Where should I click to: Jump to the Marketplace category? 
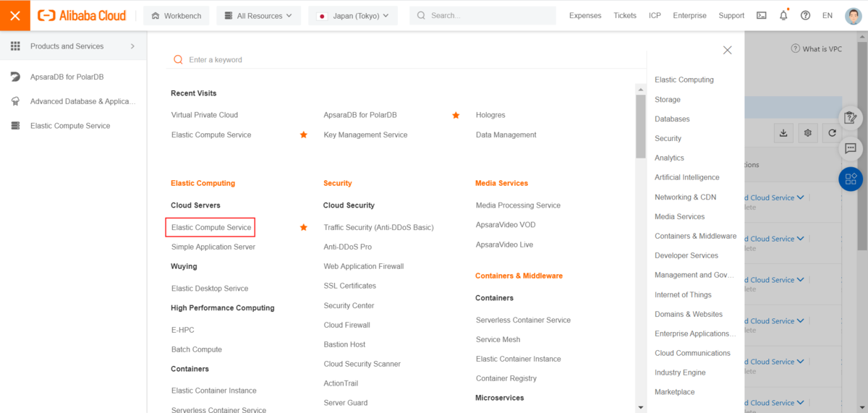point(675,392)
